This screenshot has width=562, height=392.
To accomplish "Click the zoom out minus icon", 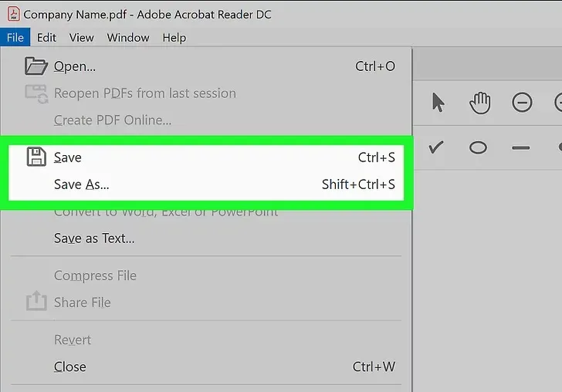I will click(522, 103).
